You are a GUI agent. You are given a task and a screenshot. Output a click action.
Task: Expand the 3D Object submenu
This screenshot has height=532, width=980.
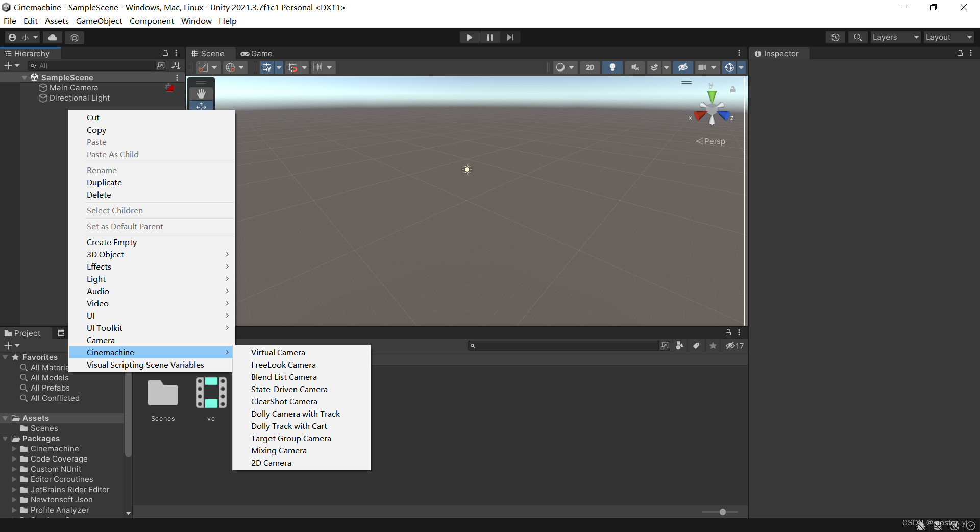[x=152, y=254]
